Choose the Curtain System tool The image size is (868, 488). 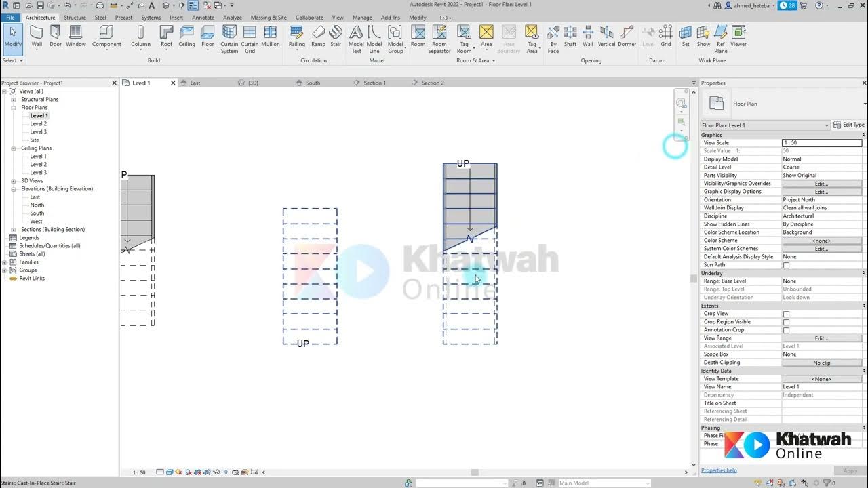pos(229,39)
